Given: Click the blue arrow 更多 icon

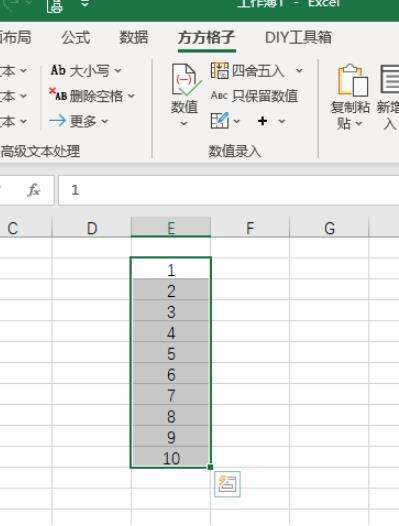Looking at the screenshot, I should coord(57,121).
